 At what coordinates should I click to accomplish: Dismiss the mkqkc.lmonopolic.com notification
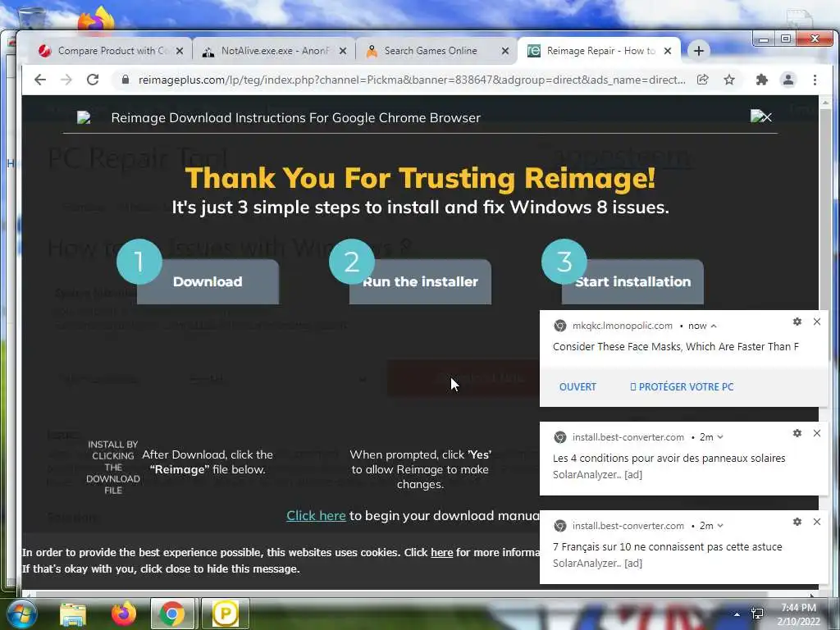[x=817, y=322]
